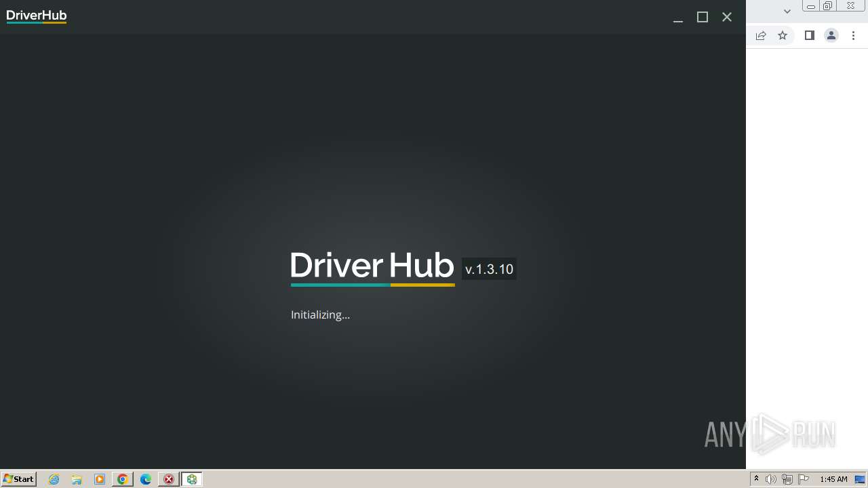Share this page in Chrome
The image size is (868, 488).
pyautogui.click(x=761, y=35)
